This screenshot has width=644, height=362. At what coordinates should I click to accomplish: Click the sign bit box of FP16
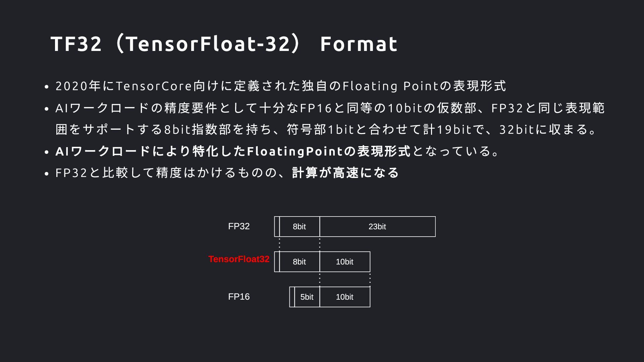pyautogui.click(x=292, y=297)
